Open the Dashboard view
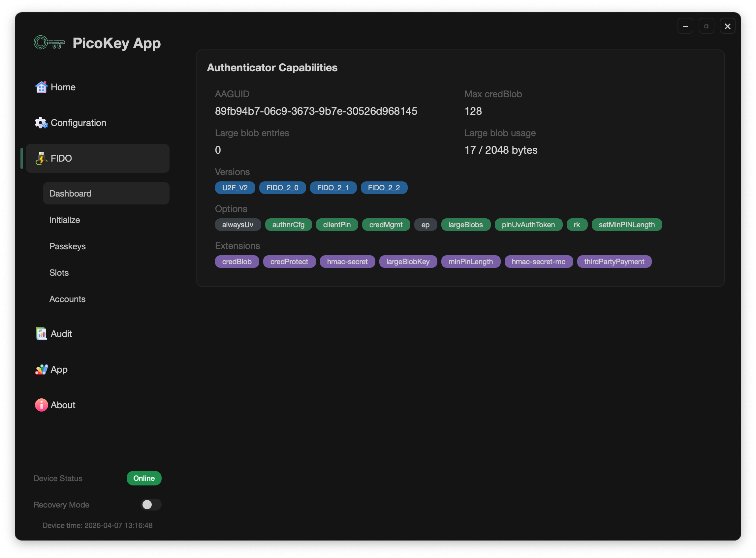Screen dimensions: 756x558 click(70, 193)
